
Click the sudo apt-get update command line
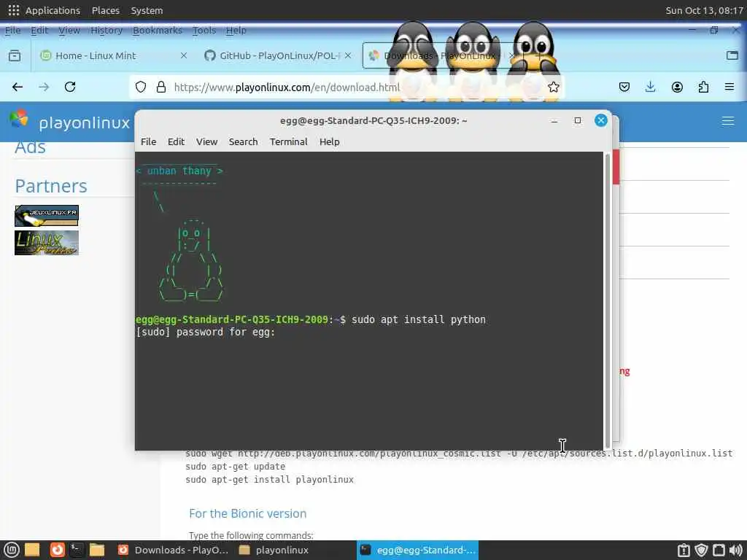(236, 466)
